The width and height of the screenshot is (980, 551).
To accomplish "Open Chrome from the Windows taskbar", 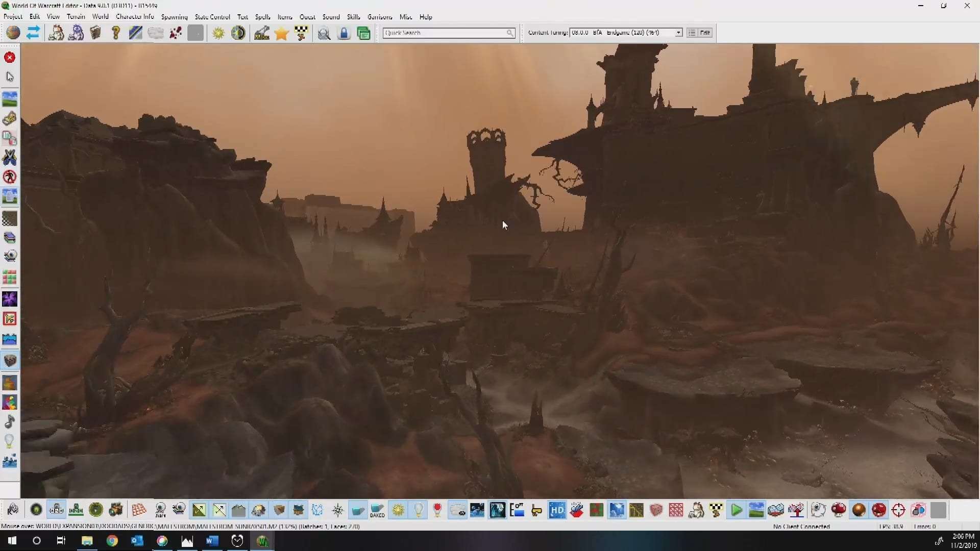I will 112,541.
